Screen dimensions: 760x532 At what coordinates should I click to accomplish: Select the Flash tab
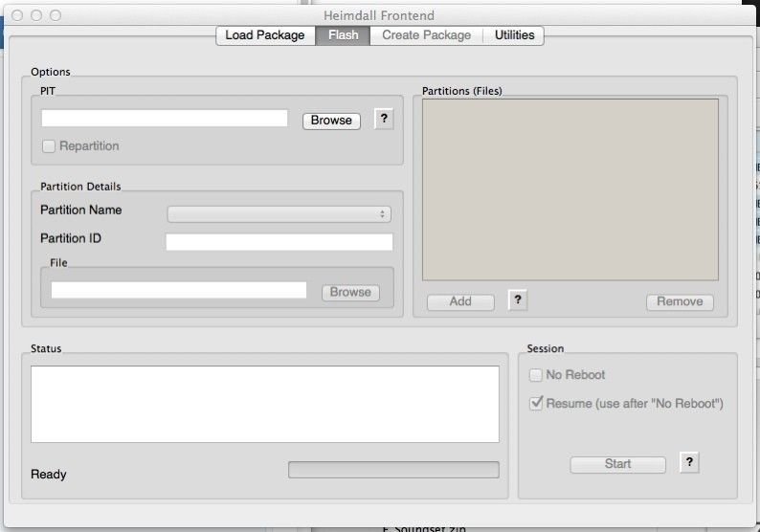tap(344, 35)
